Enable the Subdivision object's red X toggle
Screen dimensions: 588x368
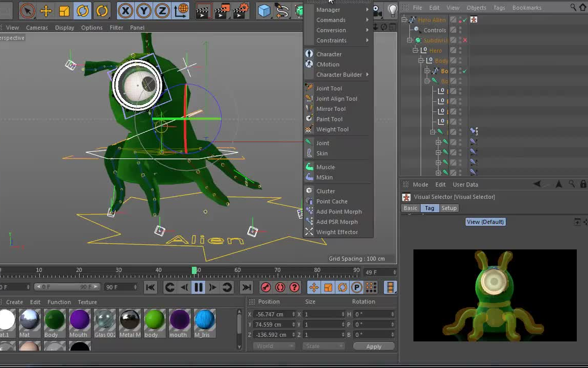(464, 40)
